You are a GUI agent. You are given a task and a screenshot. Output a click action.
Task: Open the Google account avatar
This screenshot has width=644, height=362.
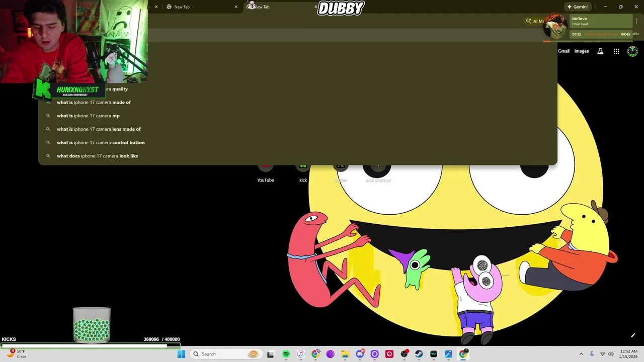632,51
